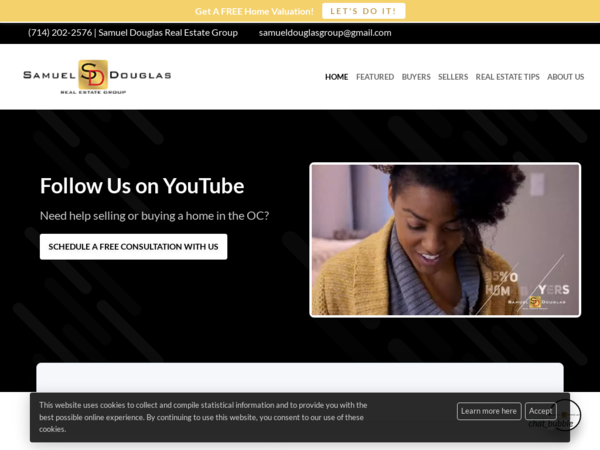
Task: Click the LET'S DO IT! banner button
Action: (363, 11)
